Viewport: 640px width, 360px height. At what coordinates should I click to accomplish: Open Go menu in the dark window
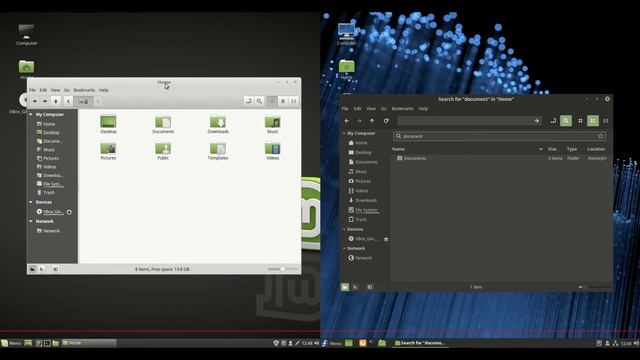(384, 109)
